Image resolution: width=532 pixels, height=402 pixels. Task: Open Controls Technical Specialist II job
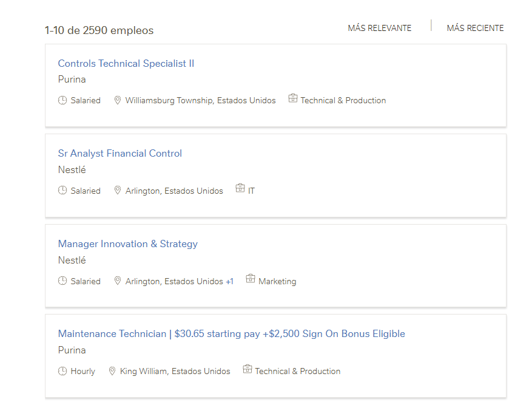[126, 64]
